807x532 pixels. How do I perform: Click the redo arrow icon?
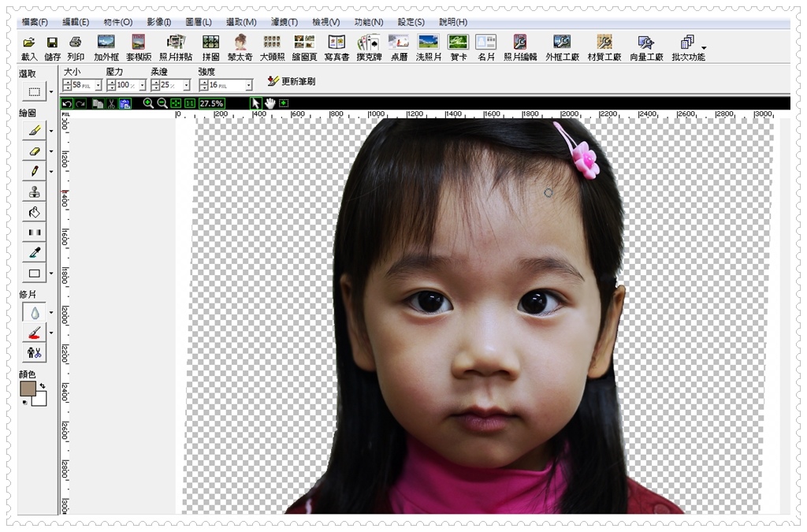tap(80, 103)
